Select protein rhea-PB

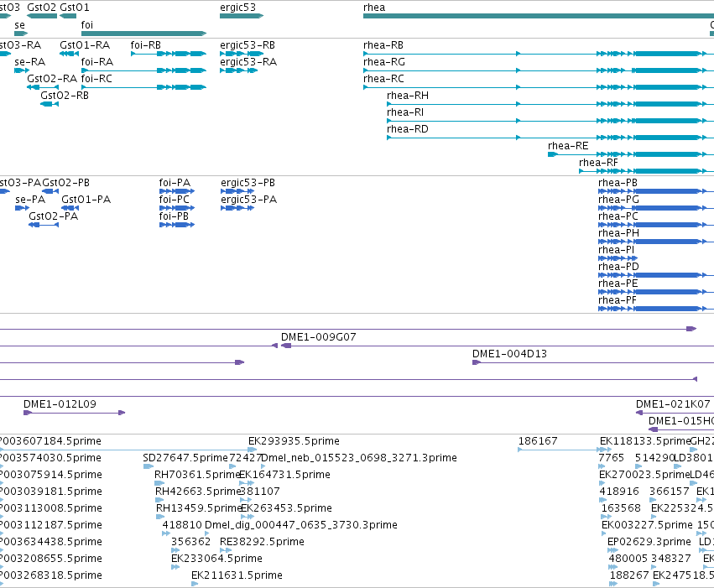pyautogui.click(x=656, y=191)
